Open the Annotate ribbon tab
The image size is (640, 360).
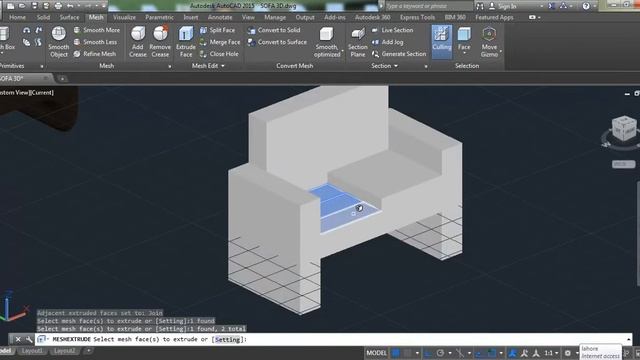[220, 17]
